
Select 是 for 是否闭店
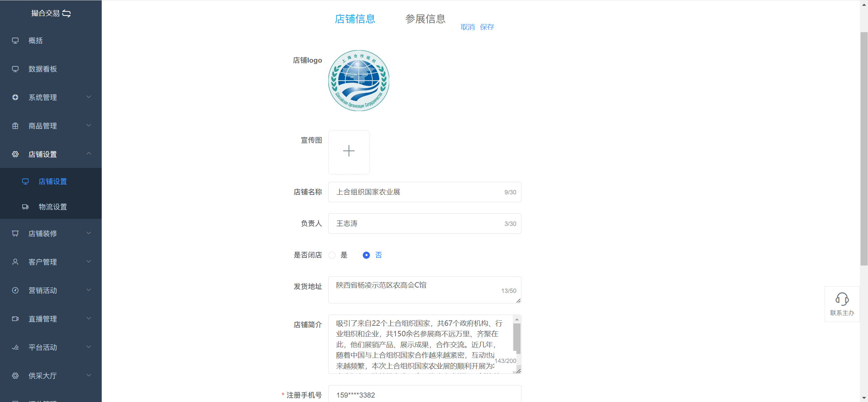click(x=332, y=255)
